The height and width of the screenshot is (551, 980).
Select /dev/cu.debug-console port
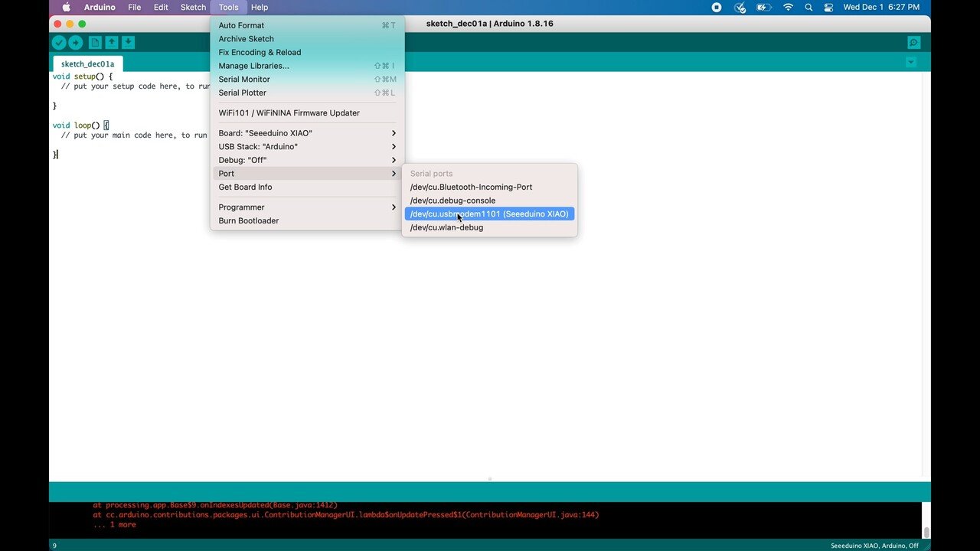point(489,201)
